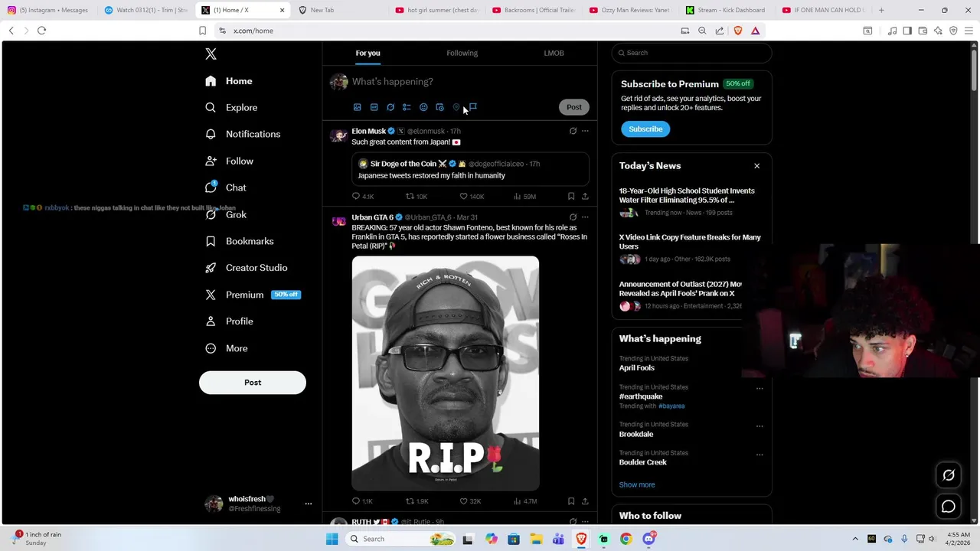
Task: Open more options on Elon Musk post
Action: 585,131
